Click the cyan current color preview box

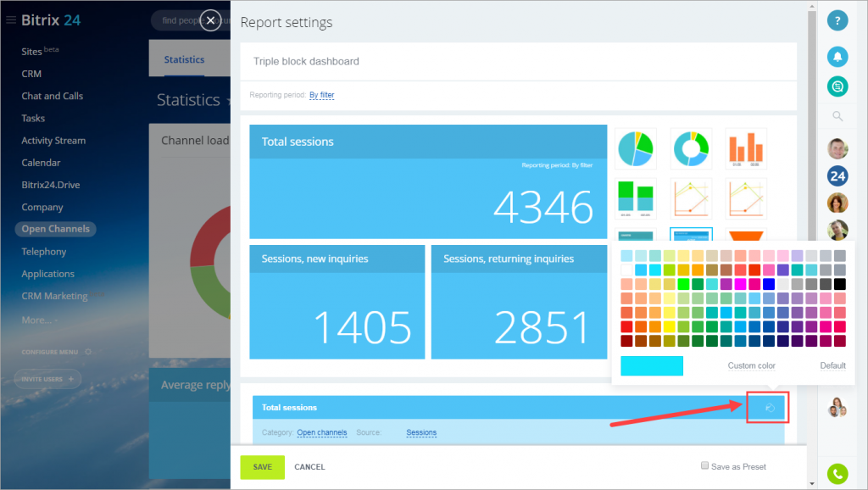[652, 366]
